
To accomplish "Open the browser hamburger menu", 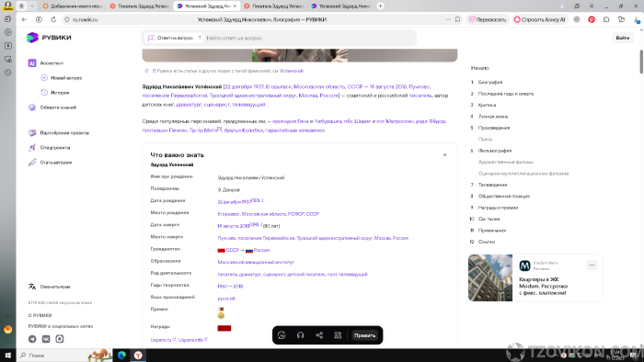I will pos(592,6).
